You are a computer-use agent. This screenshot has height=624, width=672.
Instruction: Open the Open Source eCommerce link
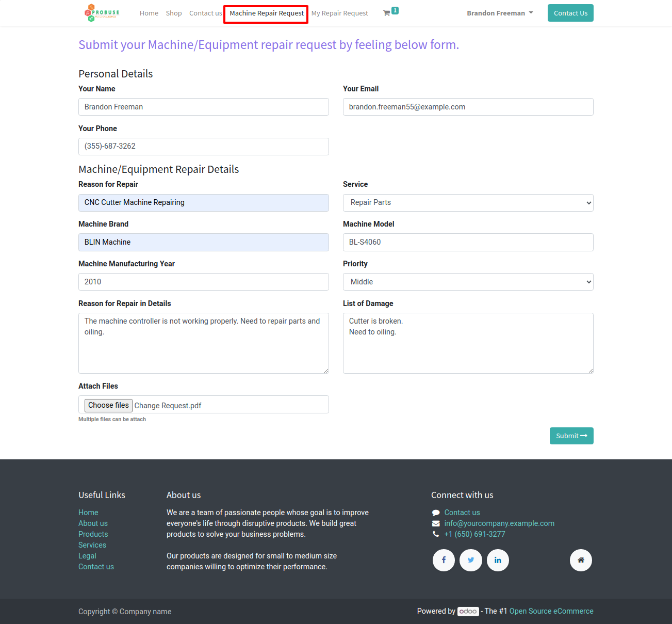tap(551, 611)
